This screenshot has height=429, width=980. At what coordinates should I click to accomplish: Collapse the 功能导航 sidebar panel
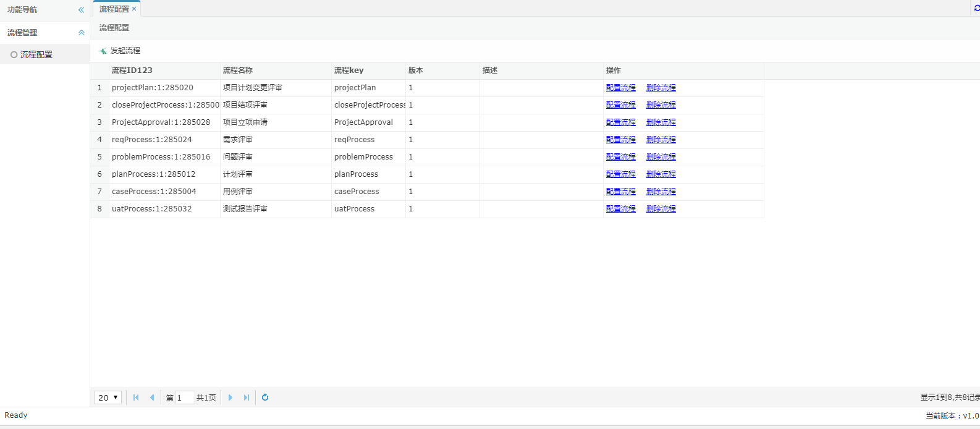pos(81,10)
